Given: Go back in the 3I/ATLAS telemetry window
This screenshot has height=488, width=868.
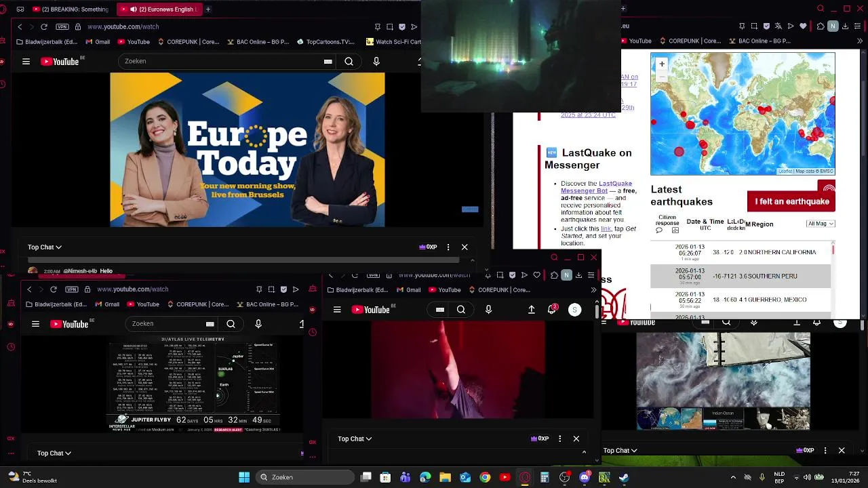Looking at the screenshot, I should point(29,289).
